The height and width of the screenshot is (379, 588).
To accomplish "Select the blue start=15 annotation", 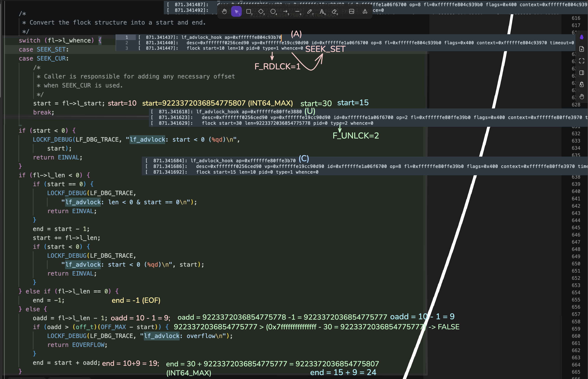I will (x=353, y=103).
